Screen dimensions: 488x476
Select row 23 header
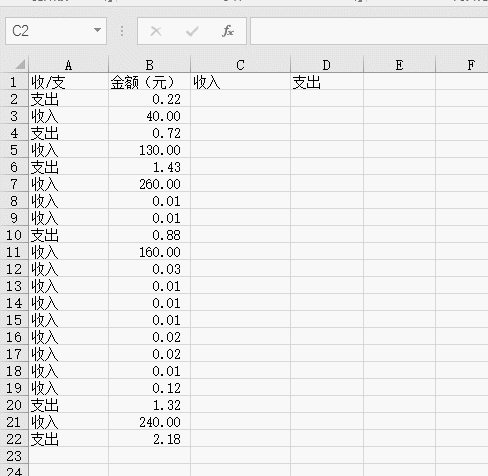[14, 456]
